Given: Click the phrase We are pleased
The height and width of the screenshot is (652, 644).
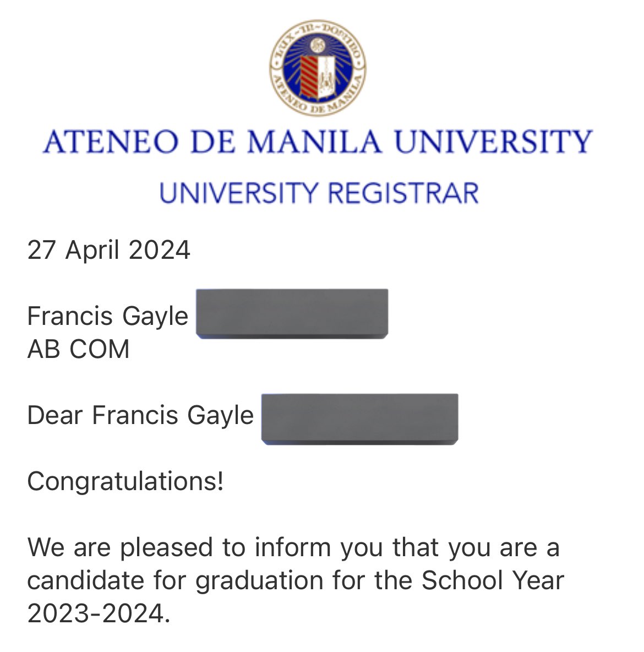Looking at the screenshot, I should [x=121, y=547].
